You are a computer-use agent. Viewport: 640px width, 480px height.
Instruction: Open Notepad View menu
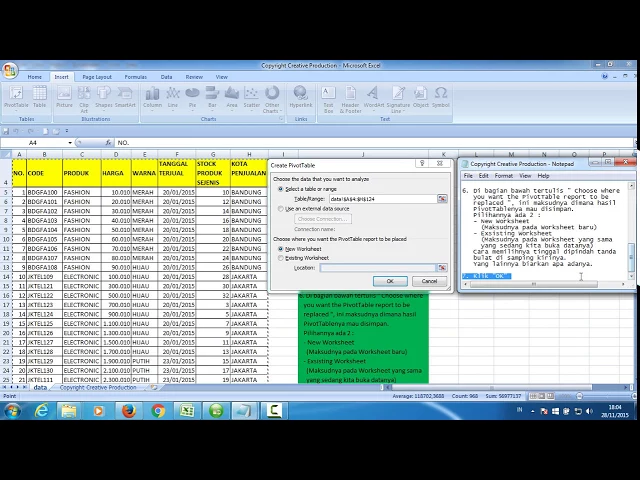(x=525, y=176)
